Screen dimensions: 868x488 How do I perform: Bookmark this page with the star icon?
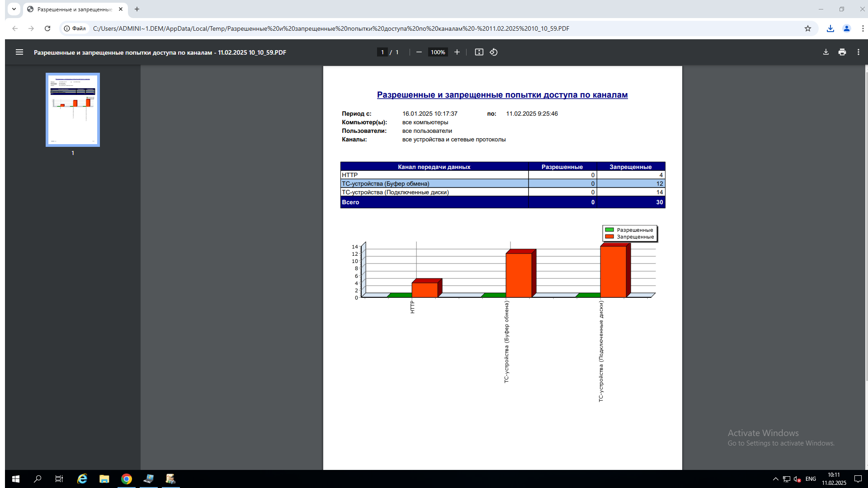[808, 28]
